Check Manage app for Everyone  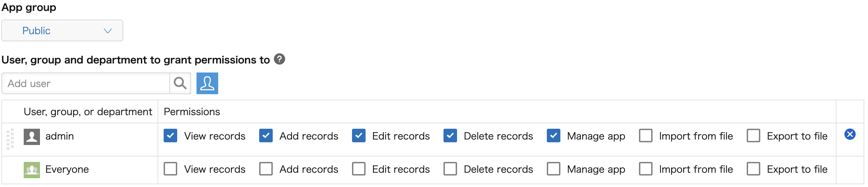[554, 169]
